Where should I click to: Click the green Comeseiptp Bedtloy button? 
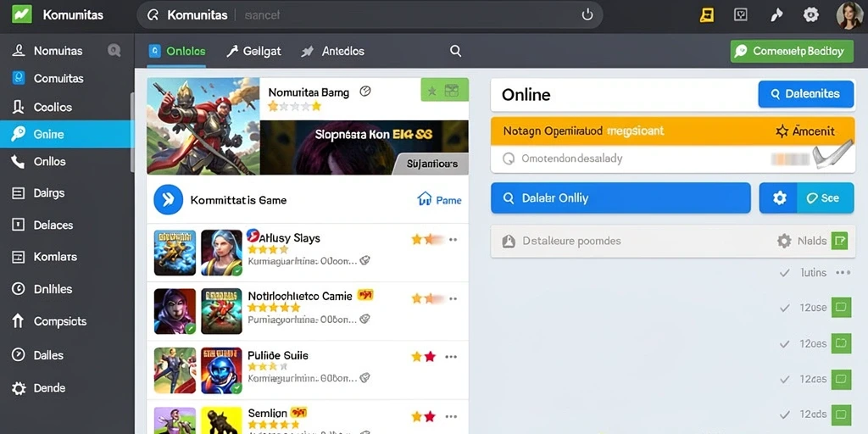[791, 52]
